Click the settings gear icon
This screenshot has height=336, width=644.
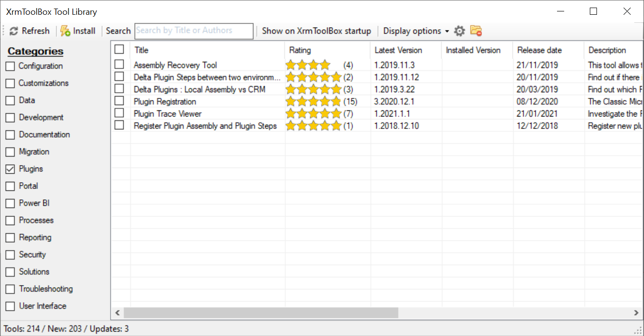click(x=459, y=31)
